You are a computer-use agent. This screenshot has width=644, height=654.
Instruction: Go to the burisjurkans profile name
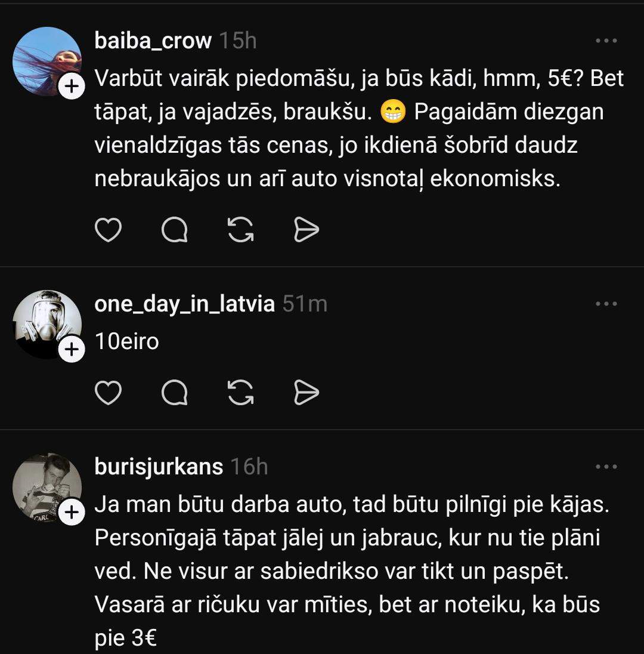pos(159,467)
